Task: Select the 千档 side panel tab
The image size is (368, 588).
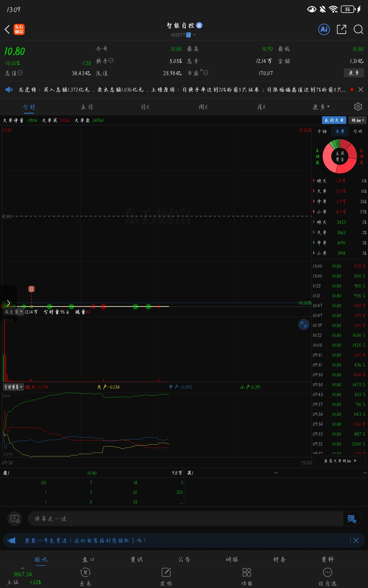Action: pos(322,131)
